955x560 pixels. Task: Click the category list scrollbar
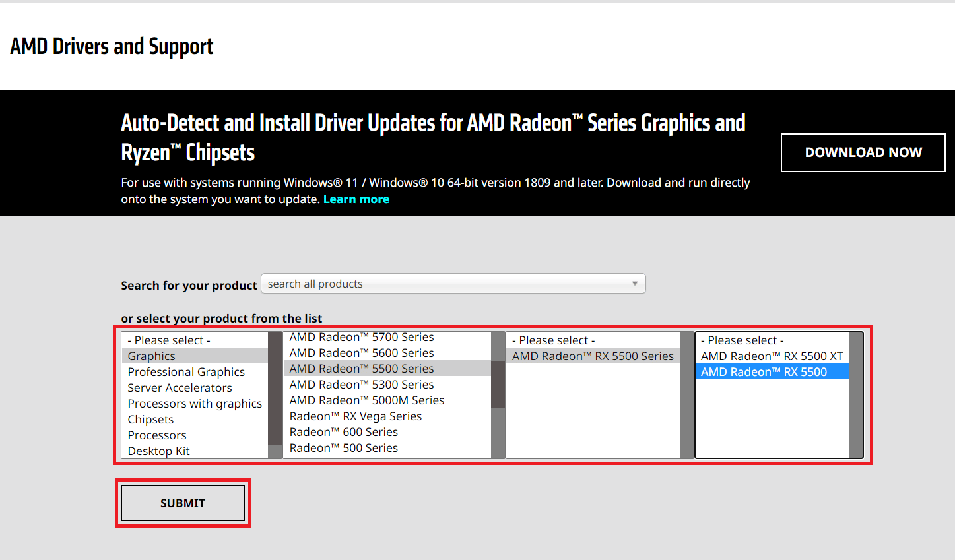click(275, 395)
